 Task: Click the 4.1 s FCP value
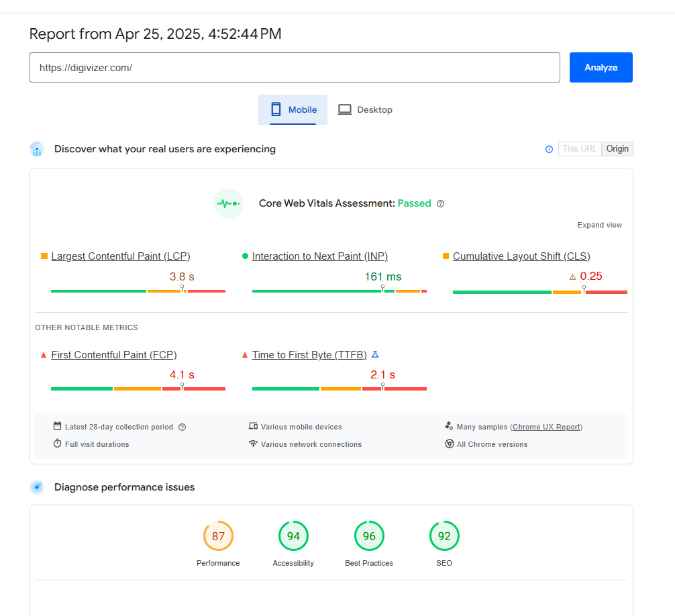[x=182, y=375]
